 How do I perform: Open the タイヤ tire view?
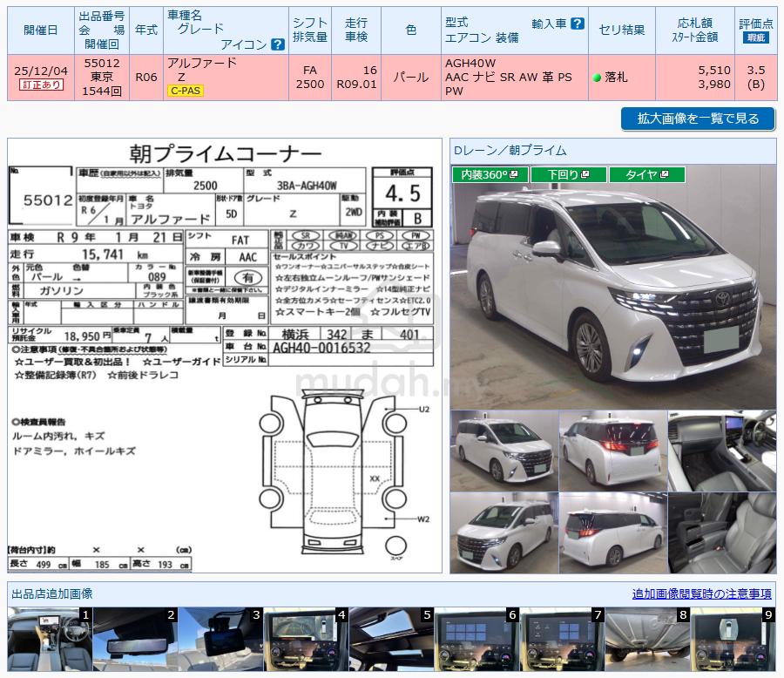point(646,175)
